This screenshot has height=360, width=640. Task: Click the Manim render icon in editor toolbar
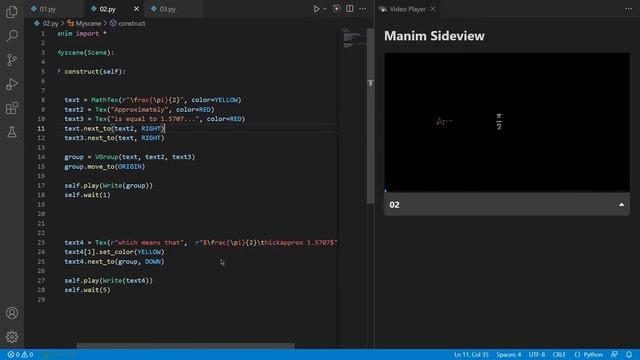click(x=336, y=9)
